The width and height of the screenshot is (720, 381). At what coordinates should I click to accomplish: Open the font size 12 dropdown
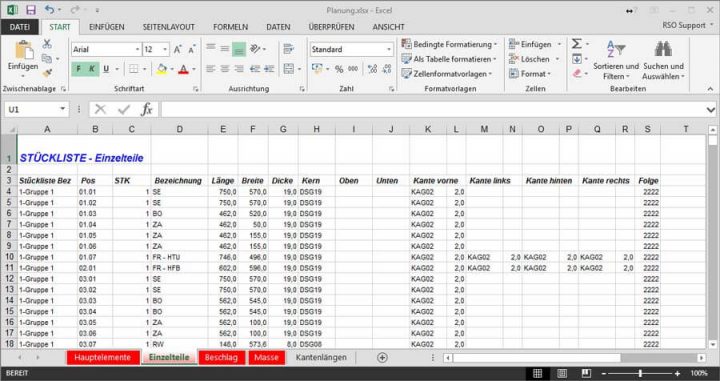[x=165, y=49]
